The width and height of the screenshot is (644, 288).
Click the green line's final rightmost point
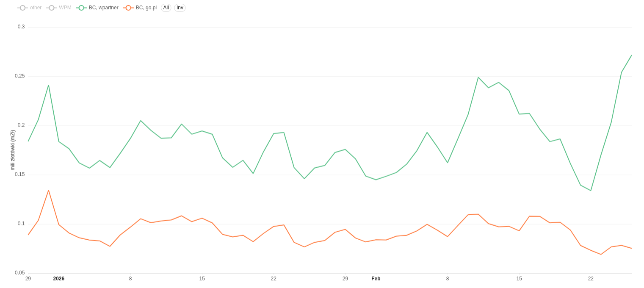[x=631, y=55]
